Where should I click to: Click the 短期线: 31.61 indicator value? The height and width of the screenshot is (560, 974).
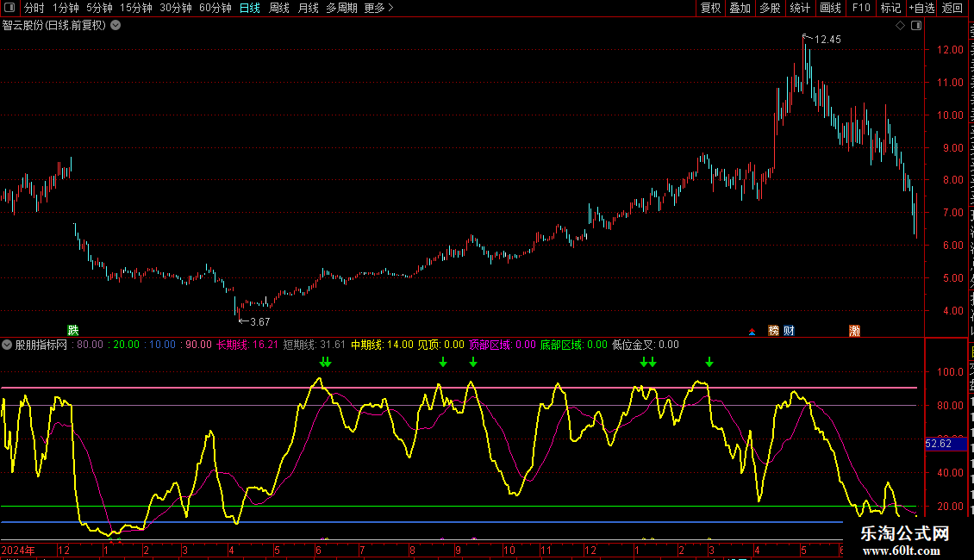coord(315,345)
